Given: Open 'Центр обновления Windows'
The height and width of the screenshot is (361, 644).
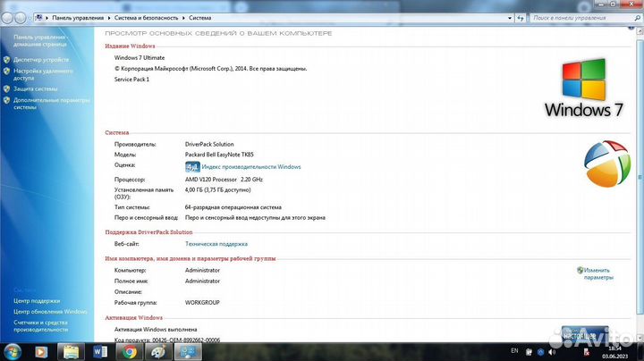Looking at the screenshot, I should 50,311.
